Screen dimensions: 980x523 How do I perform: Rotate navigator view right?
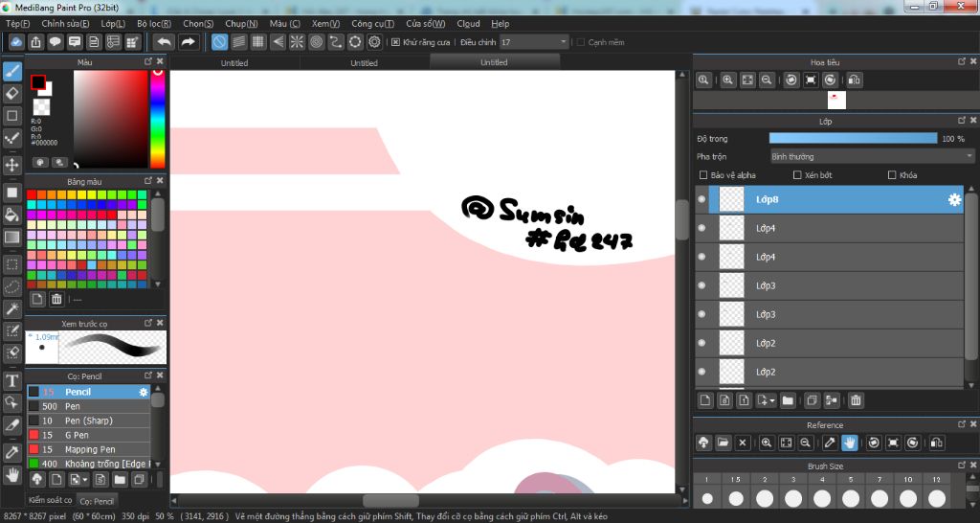(x=830, y=80)
